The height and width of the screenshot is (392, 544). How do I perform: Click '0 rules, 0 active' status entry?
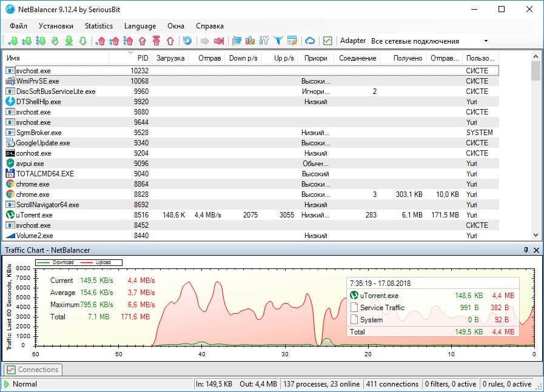coord(507,384)
